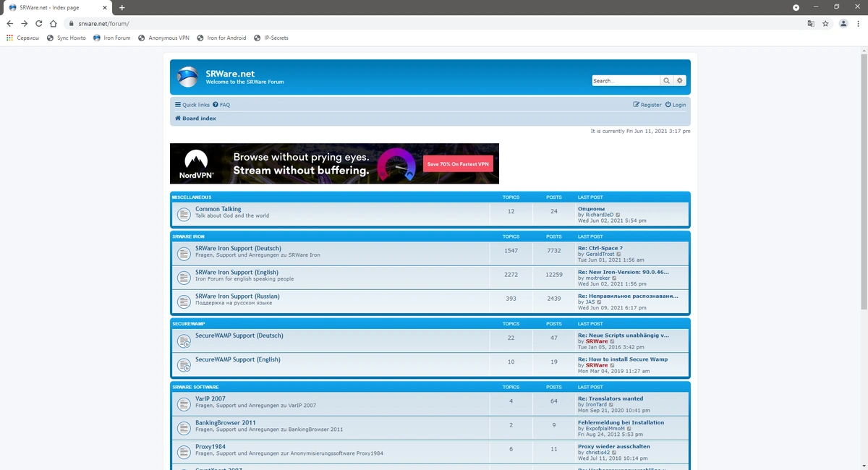The image size is (868, 470).
Task: Click the search magnifier button
Action: click(666, 81)
